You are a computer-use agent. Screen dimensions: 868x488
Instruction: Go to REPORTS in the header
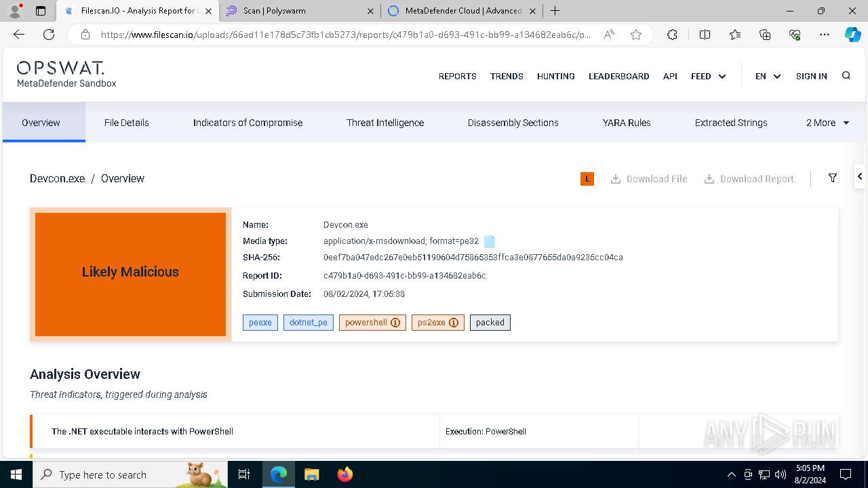458,76
